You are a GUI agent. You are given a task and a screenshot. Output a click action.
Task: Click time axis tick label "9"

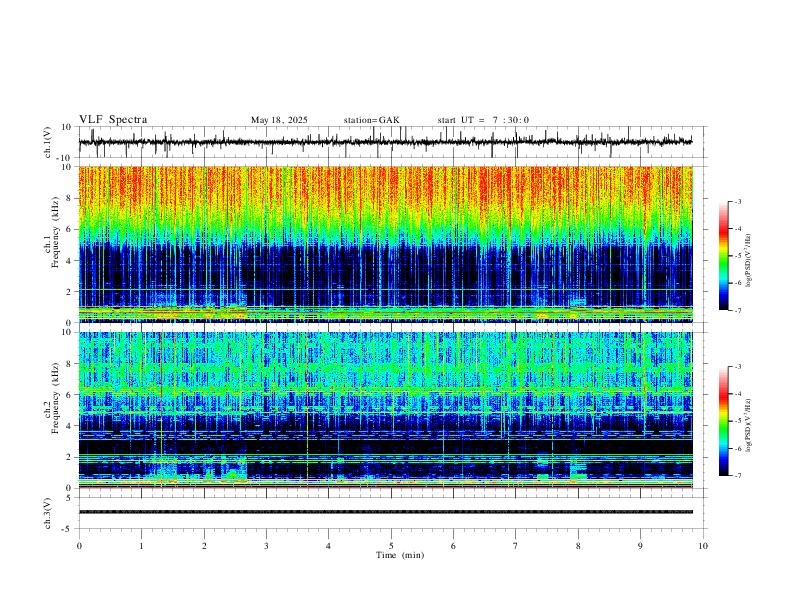tap(640, 546)
